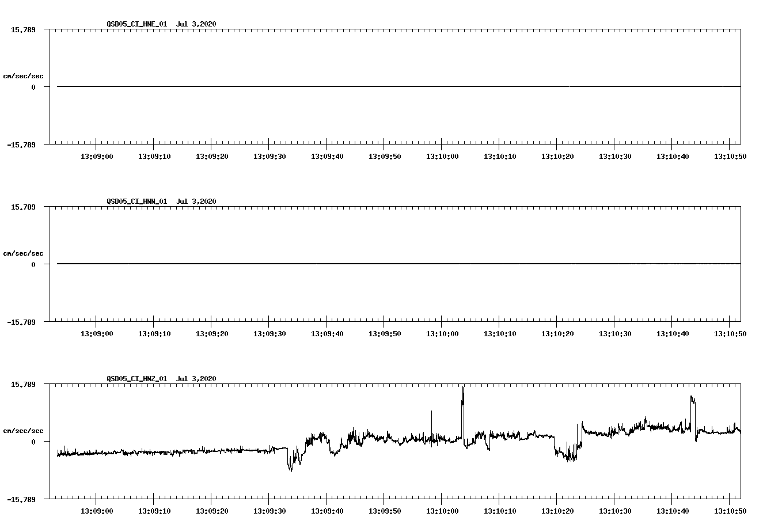Click the 13:10:20 time label under HNZ plot

pyautogui.click(x=557, y=511)
